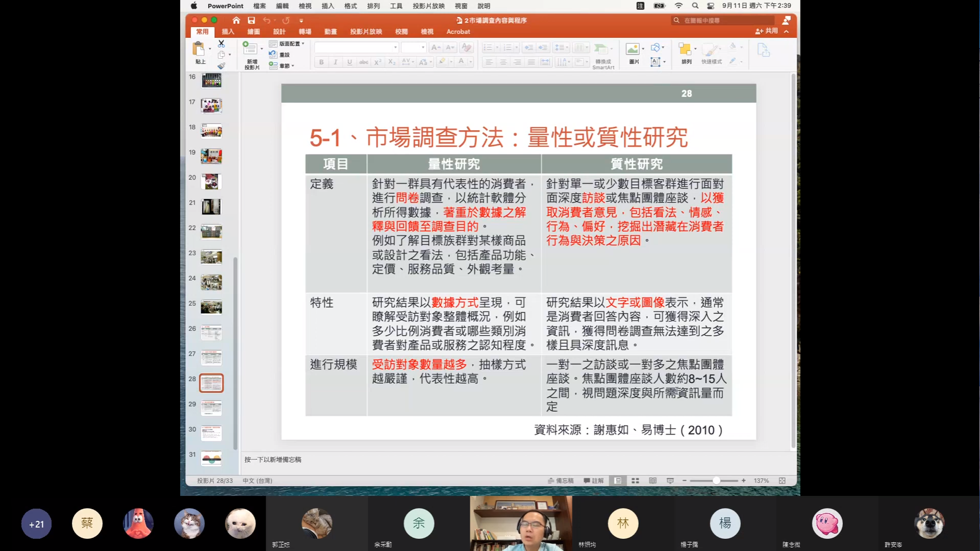Open the 投影片放映 menu in menu bar
This screenshot has height=551, width=980.
coord(429,6)
